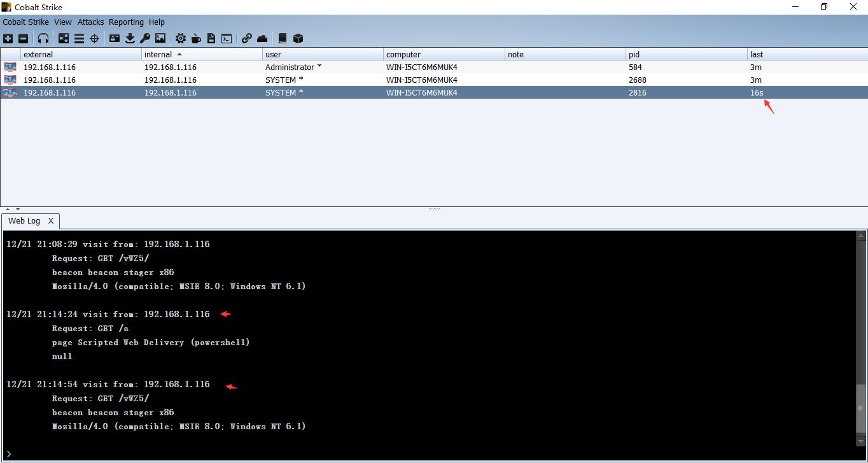Select the SYSTEM * session with pid 2688
868x463 pixels.
coord(434,80)
